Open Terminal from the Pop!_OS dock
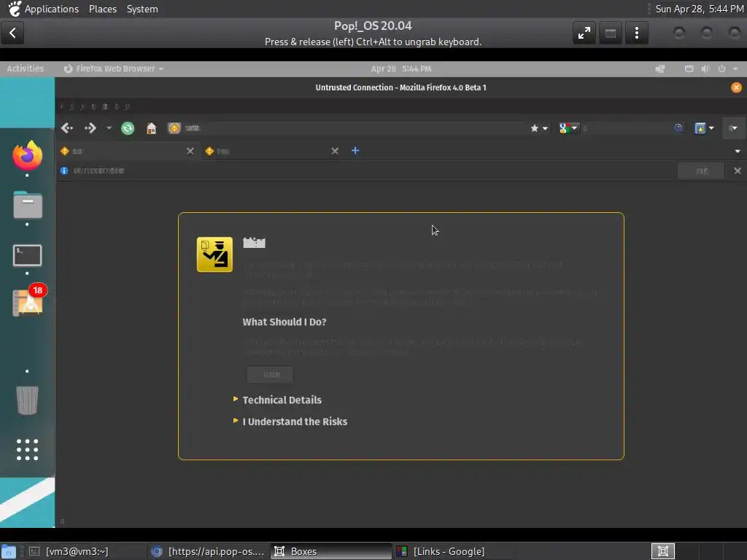Viewport: 747px width, 560px height. coord(27,256)
